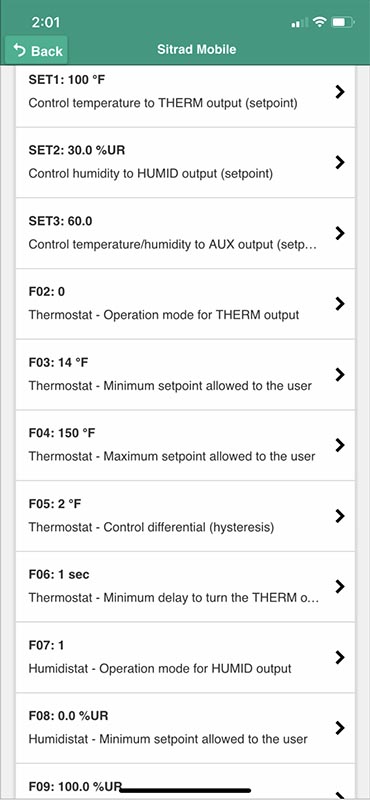Choose F07 Humidistat operation mode item

(185, 657)
